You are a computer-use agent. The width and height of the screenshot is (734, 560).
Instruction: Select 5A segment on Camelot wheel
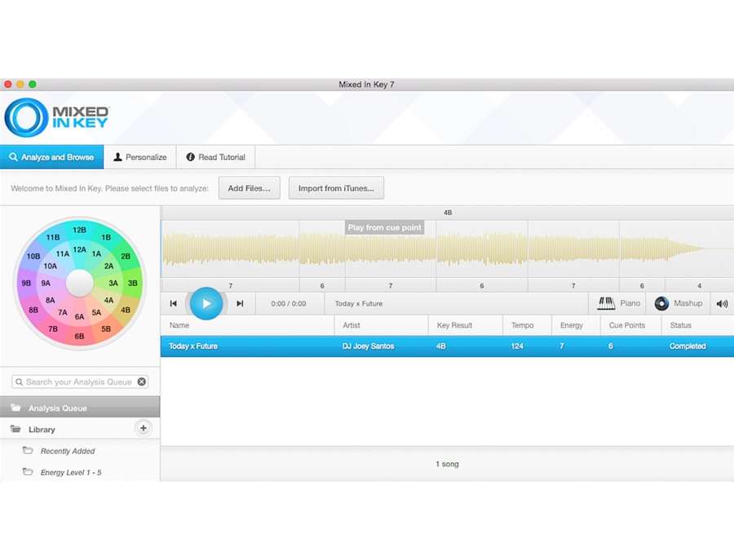tap(96, 312)
